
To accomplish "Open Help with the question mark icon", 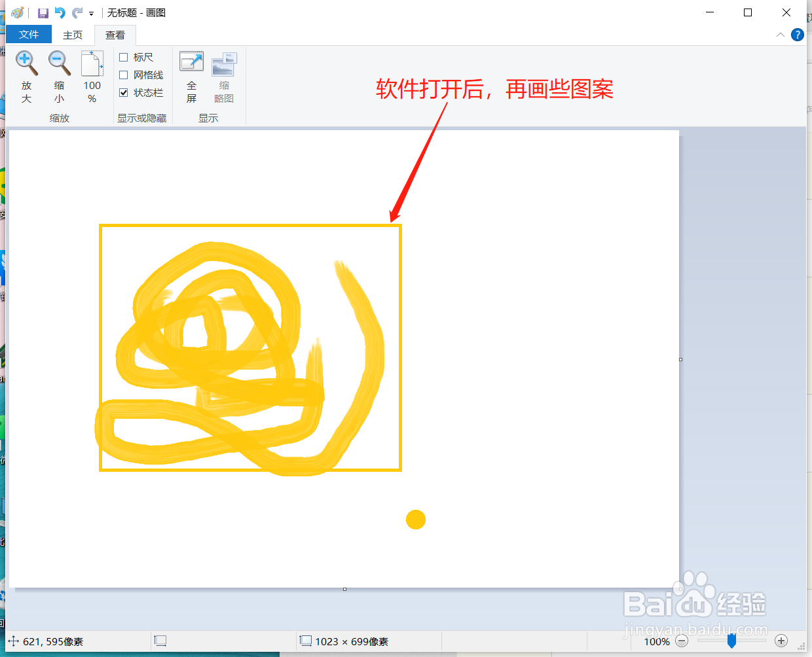I will pos(798,35).
